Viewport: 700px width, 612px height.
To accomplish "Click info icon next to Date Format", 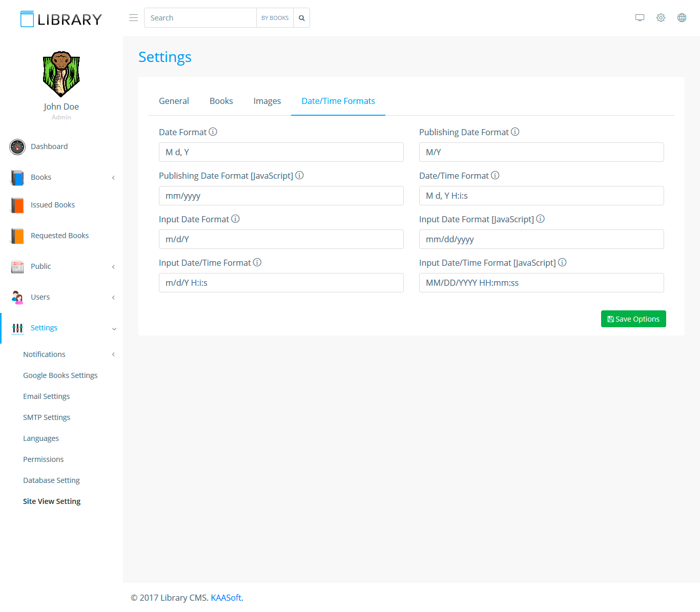I will (x=213, y=132).
